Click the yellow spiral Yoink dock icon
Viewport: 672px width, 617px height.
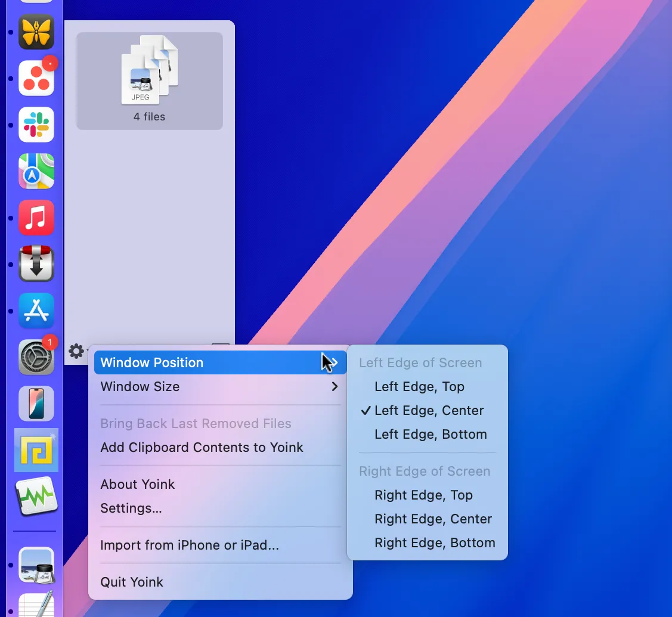click(36, 450)
